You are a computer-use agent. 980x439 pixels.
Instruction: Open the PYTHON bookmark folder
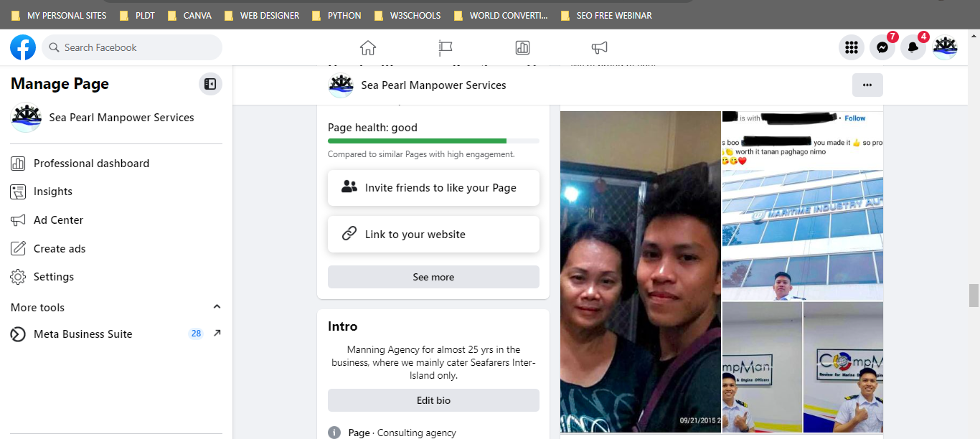point(336,15)
